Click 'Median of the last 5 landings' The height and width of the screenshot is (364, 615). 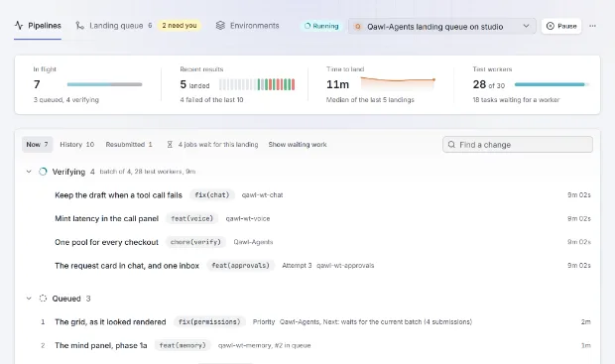(x=370, y=100)
